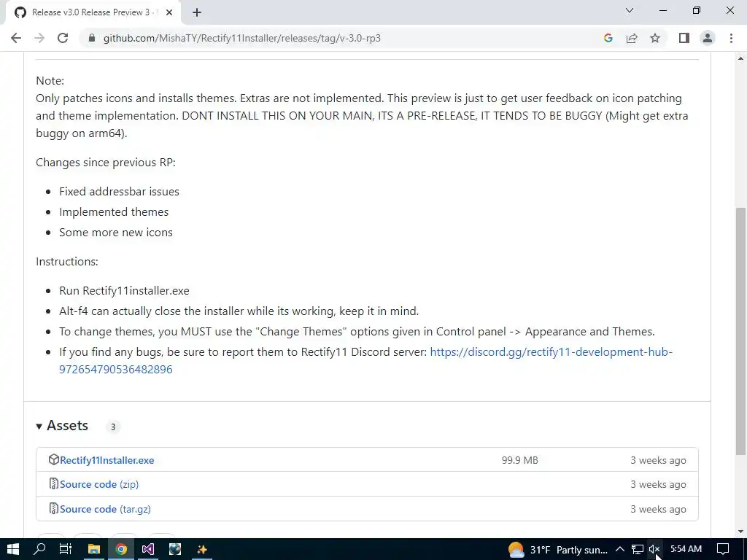Open Visual Studio from the taskbar
Screen dimensions: 747x560
pos(147,550)
